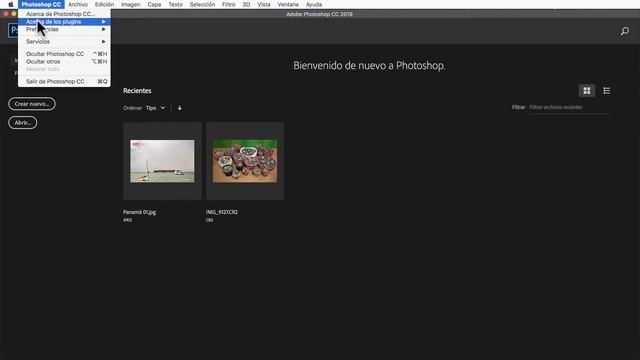Viewport: 640px width, 360px height.
Task: Click the search magnifier icon
Action: [x=624, y=31]
